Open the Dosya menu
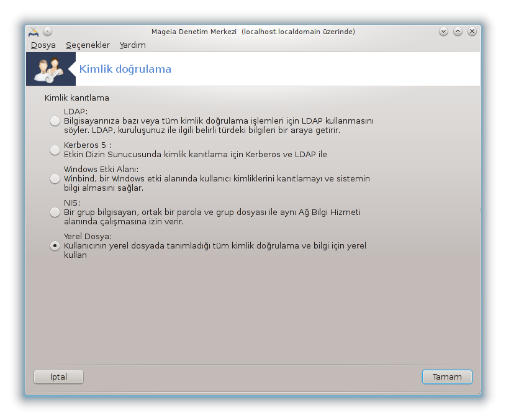The image size is (506, 420). tap(43, 45)
